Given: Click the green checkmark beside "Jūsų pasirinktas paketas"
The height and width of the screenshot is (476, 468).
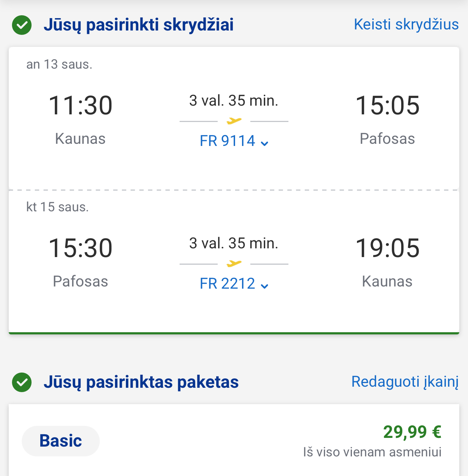Looking at the screenshot, I should (22, 382).
